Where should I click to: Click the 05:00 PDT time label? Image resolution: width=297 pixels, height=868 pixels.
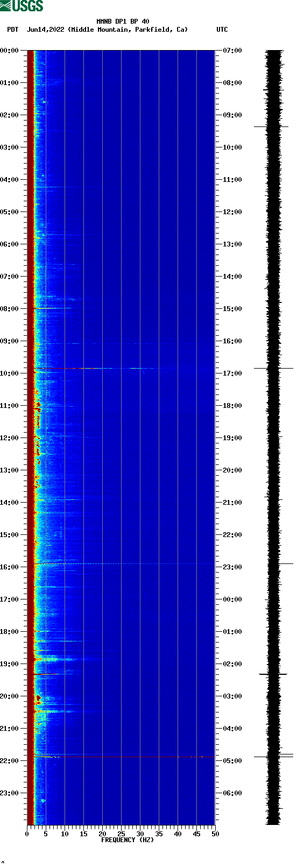[x=9, y=212]
